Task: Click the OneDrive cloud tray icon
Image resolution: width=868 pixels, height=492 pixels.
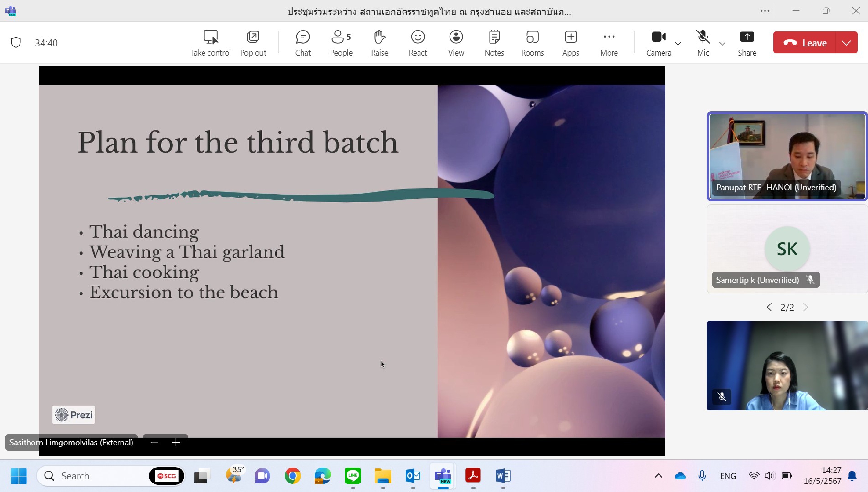Action: tap(680, 476)
